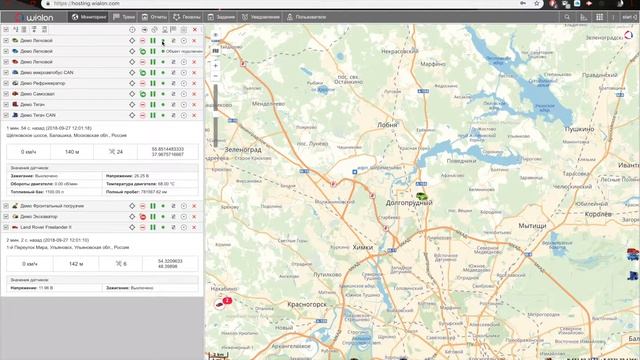Toggle checkbox for Land Rover Freelander II

click(x=6, y=227)
